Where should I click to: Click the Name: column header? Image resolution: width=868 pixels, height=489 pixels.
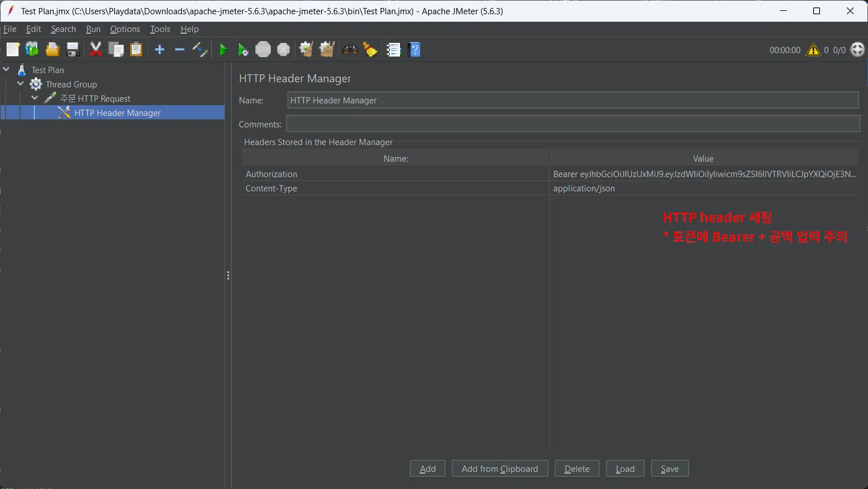[x=395, y=158]
